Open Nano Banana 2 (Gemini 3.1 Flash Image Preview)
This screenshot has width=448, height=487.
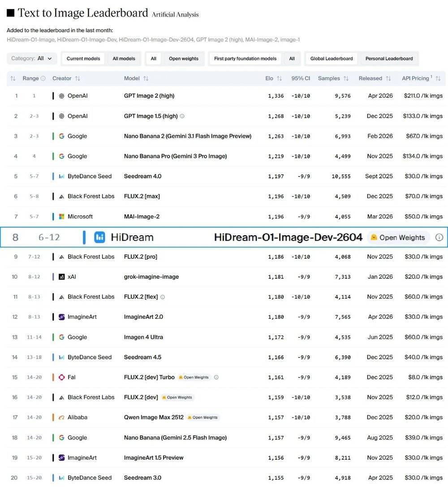[x=188, y=136]
